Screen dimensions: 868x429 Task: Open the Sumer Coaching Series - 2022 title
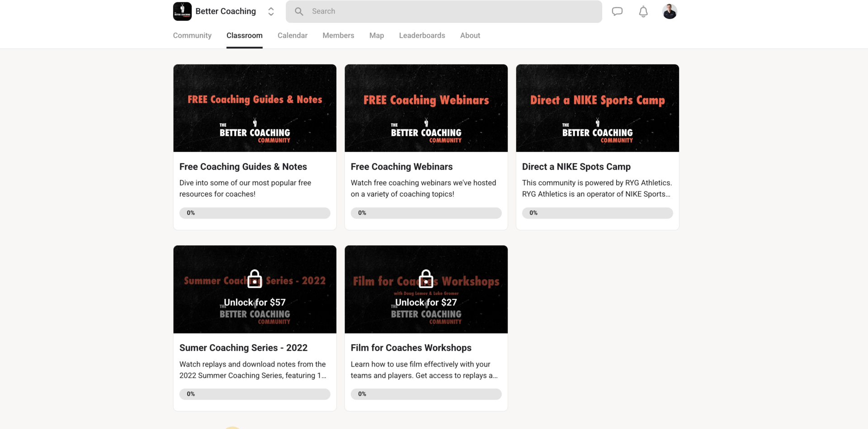pos(244,348)
